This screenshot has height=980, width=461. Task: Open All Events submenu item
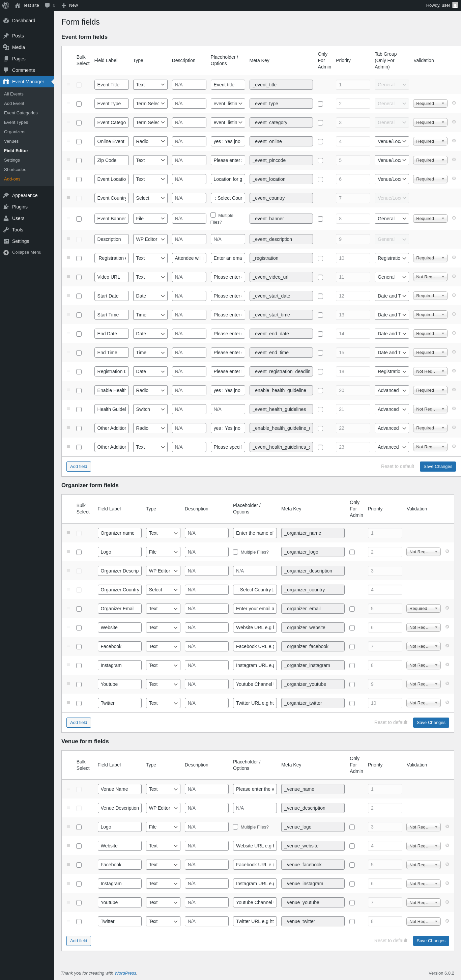coord(14,94)
